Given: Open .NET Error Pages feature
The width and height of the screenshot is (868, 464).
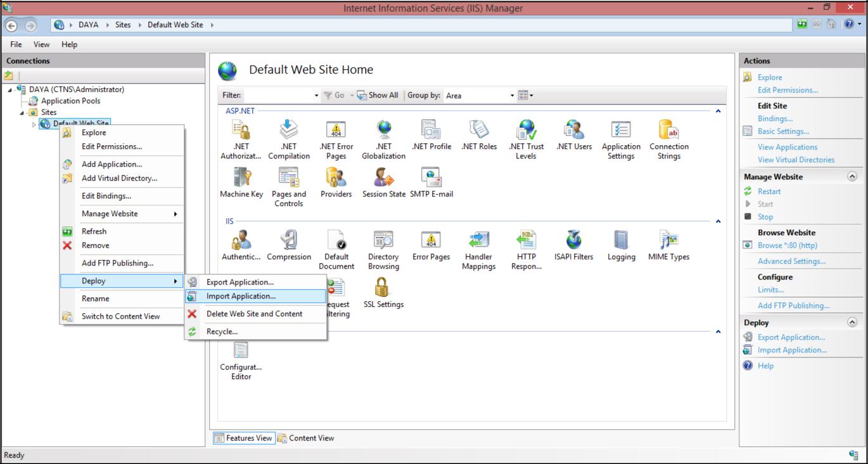Looking at the screenshot, I should coord(336,140).
